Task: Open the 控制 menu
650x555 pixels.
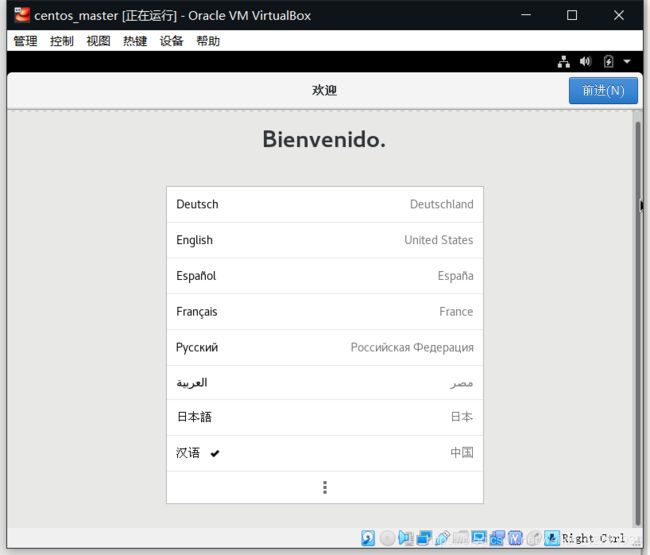Action: point(62,41)
